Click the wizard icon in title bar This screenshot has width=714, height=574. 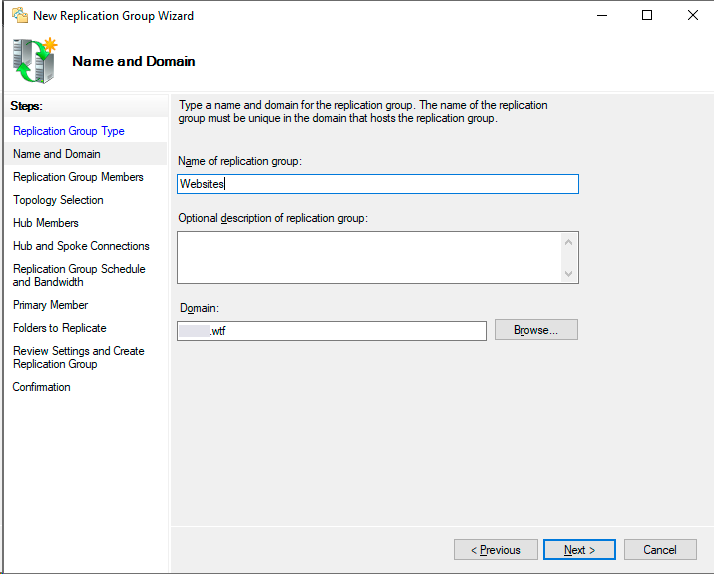tap(19, 16)
